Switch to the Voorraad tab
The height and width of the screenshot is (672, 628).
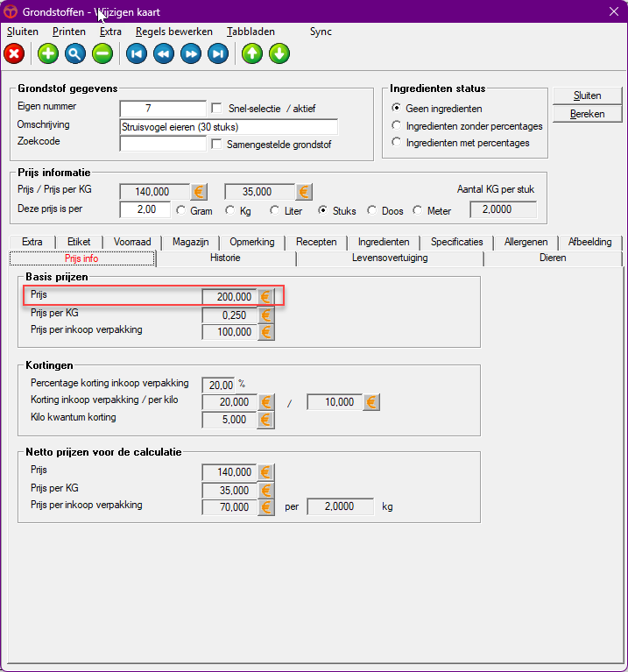click(132, 242)
